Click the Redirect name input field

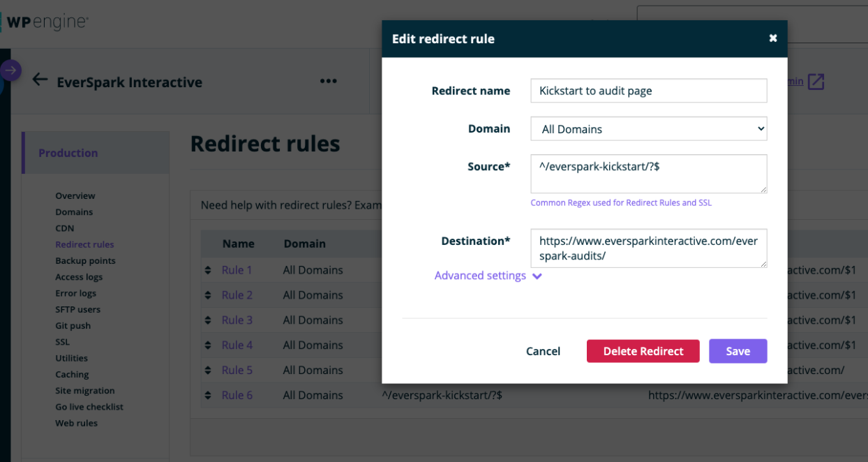click(648, 91)
